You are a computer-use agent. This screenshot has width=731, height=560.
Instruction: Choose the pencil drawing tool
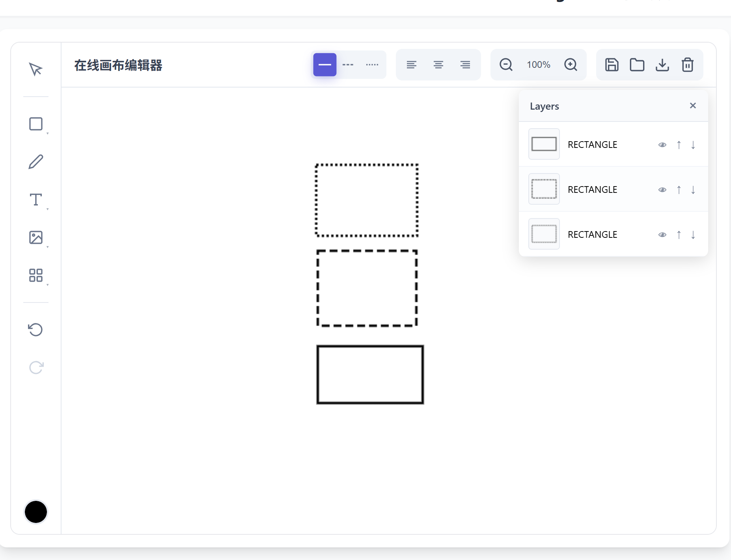point(35,162)
